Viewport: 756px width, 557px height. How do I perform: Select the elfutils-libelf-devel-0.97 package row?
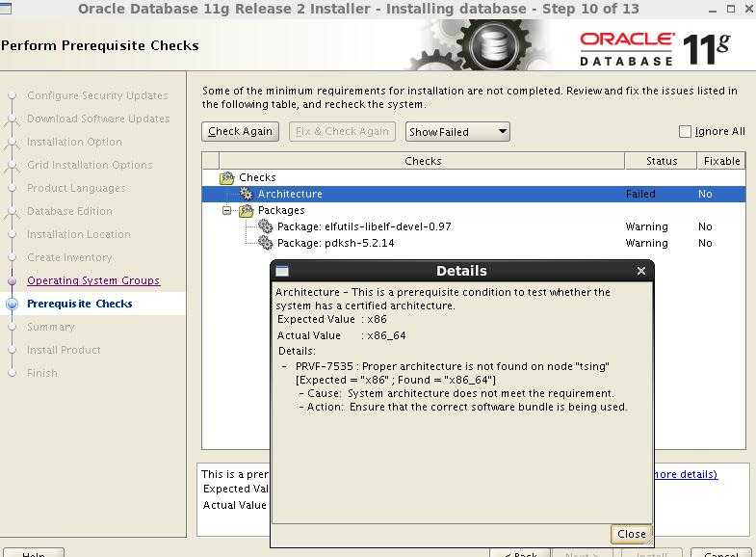click(474, 226)
